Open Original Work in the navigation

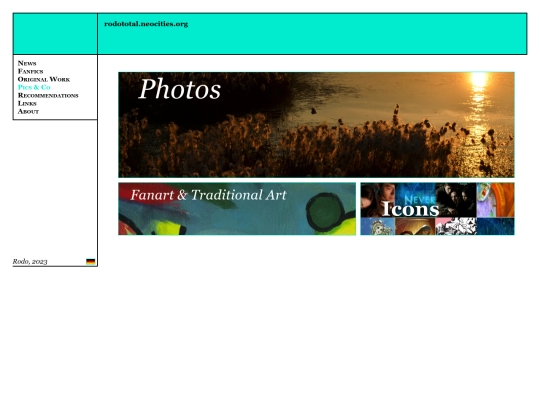click(x=44, y=79)
